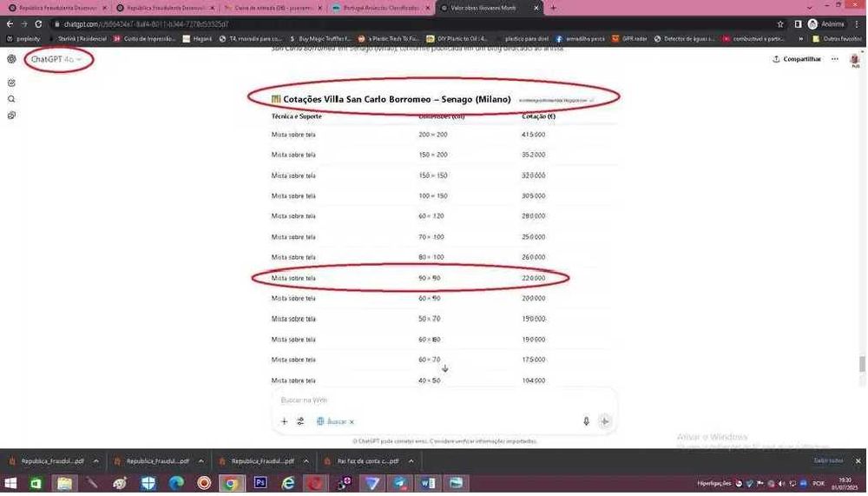Screen dimensions: 868x496
Task: Open the library icon in left sidebar
Action: point(11,116)
